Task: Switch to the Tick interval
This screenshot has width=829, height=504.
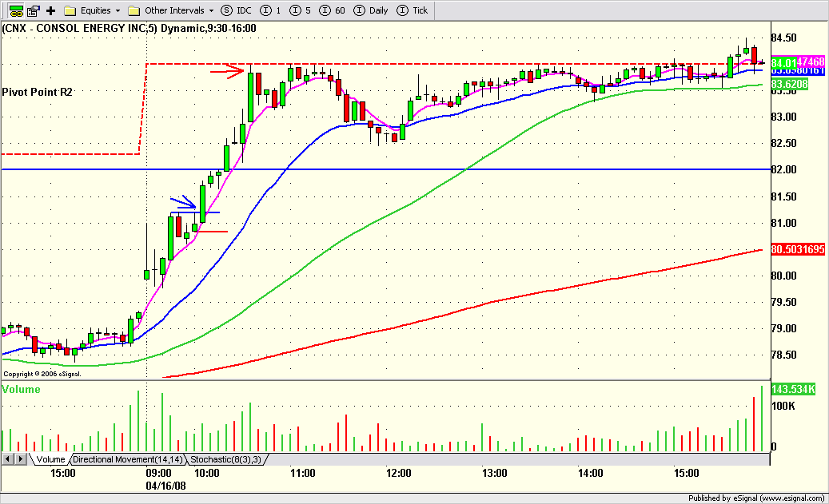Action: [413, 10]
